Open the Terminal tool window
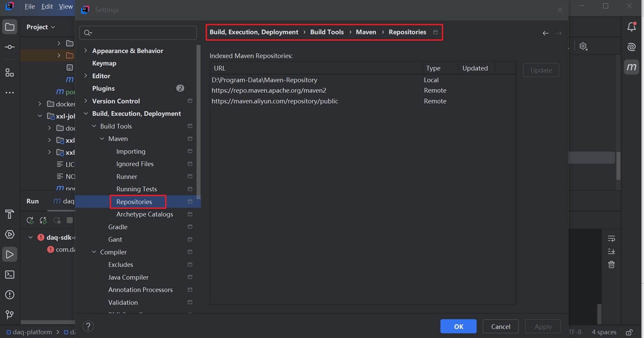 pos(9,275)
